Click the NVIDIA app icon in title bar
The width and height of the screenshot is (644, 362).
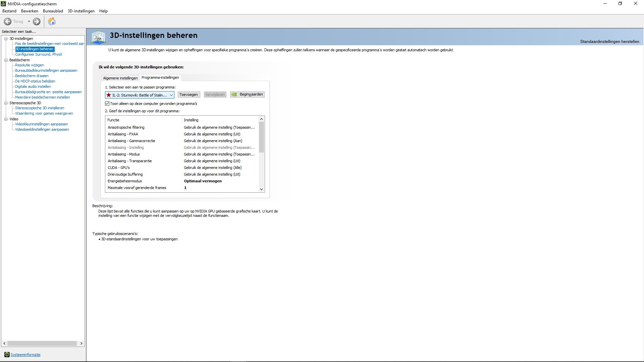[x=3, y=4]
